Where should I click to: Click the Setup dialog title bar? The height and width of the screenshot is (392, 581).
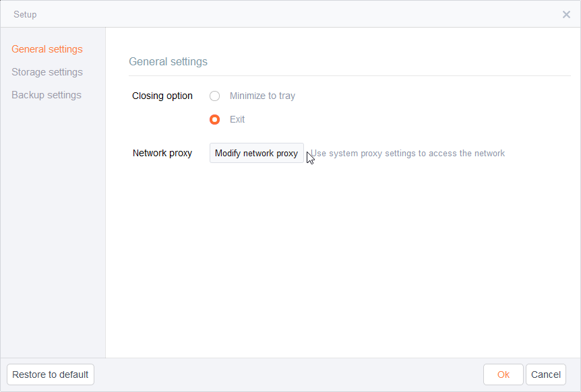click(290, 14)
